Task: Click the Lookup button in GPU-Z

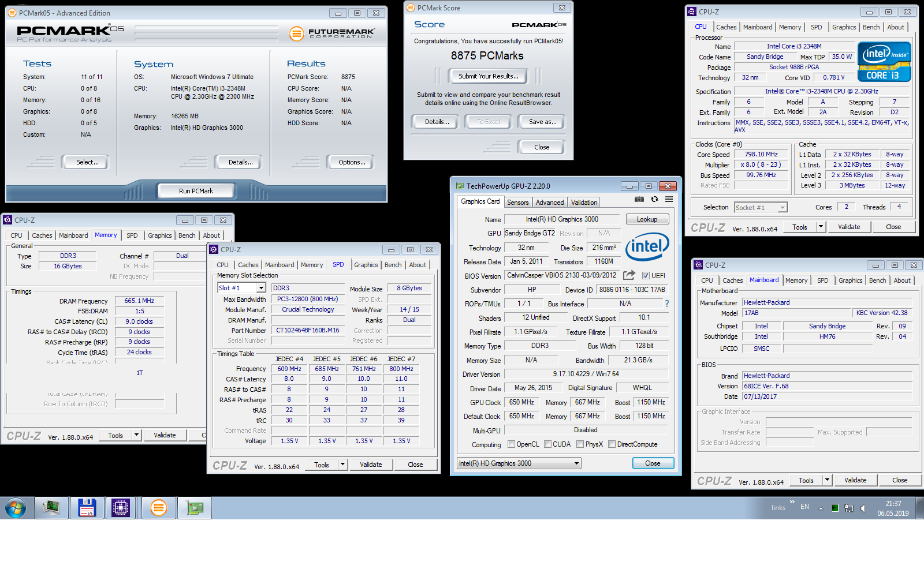Action: tap(647, 219)
